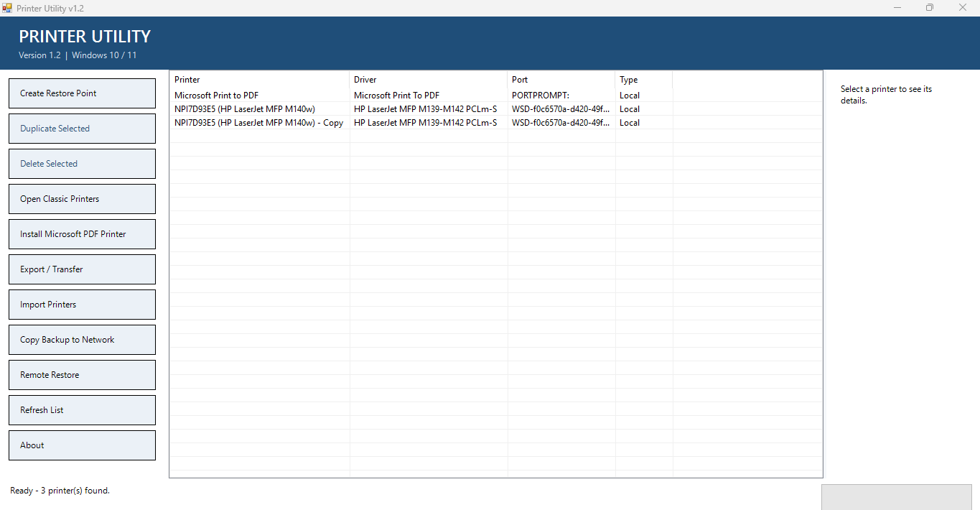The height and width of the screenshot is (510, 980).
Task: Click the Microsoft Print To PDF driver cell
Action: [x=429, y=96]
